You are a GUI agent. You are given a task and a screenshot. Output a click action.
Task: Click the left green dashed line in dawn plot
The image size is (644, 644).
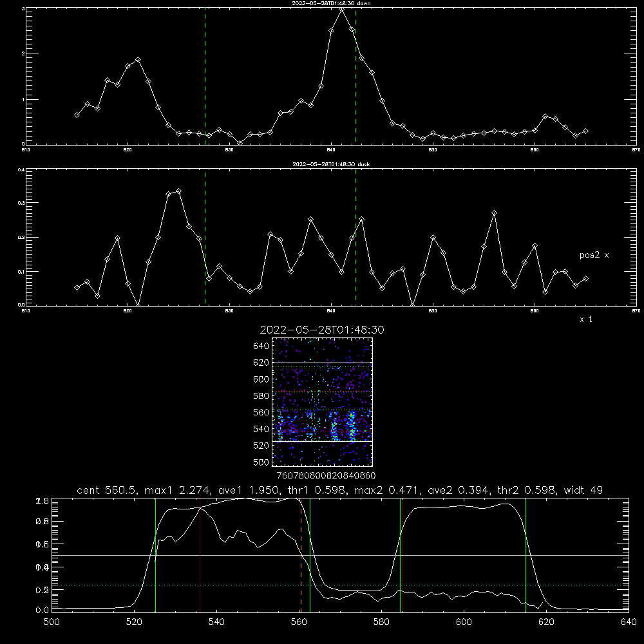[x=205, y=76]
